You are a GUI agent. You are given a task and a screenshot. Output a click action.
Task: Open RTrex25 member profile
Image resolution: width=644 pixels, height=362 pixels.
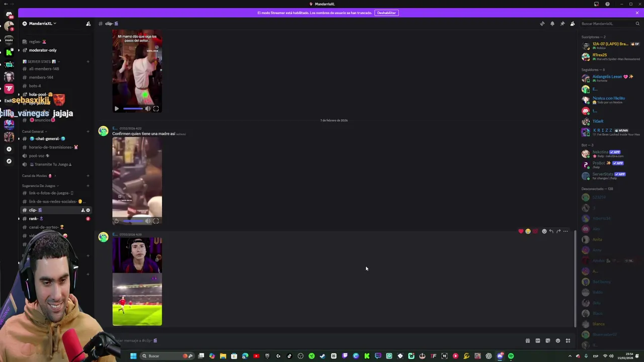610,57
